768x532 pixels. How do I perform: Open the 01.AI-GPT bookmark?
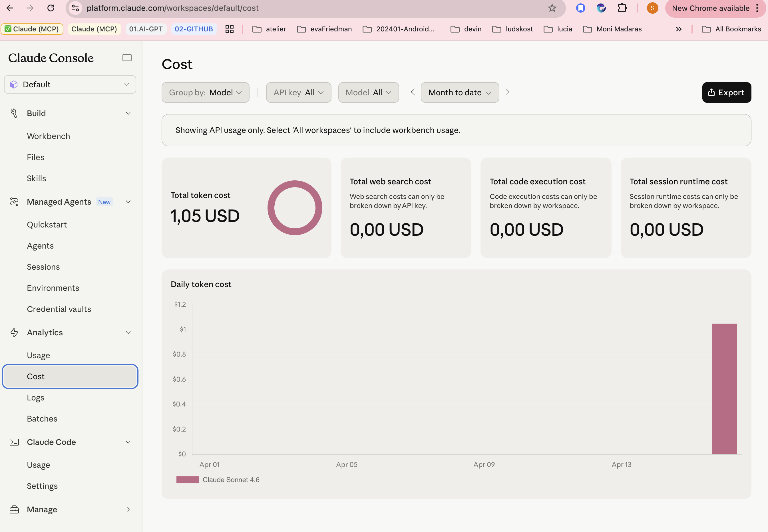pyautogui.click(x=146, y=29)
